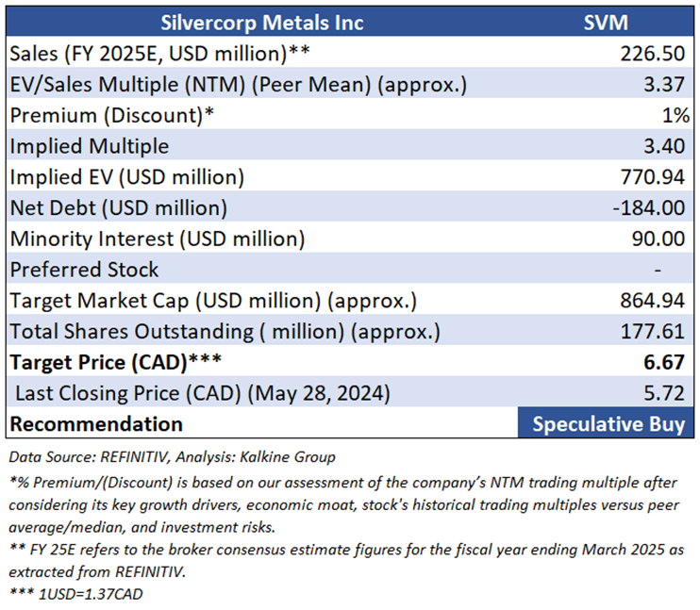Select the bold Recommendation row label
The image size is (700, 610).
pos(96,423)
